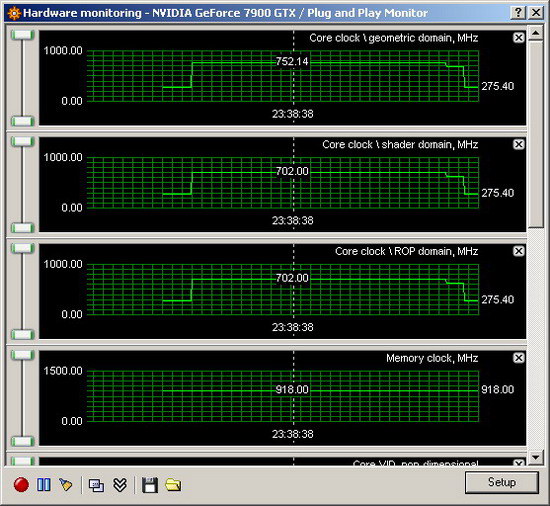
Task: Click the 752.14 value on geometric graph
Action: [x=292, y=61]
